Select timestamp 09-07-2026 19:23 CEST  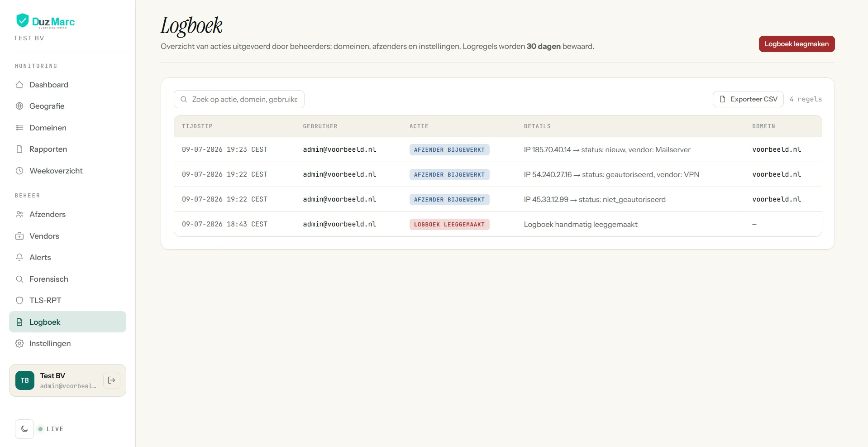point(224,149)
